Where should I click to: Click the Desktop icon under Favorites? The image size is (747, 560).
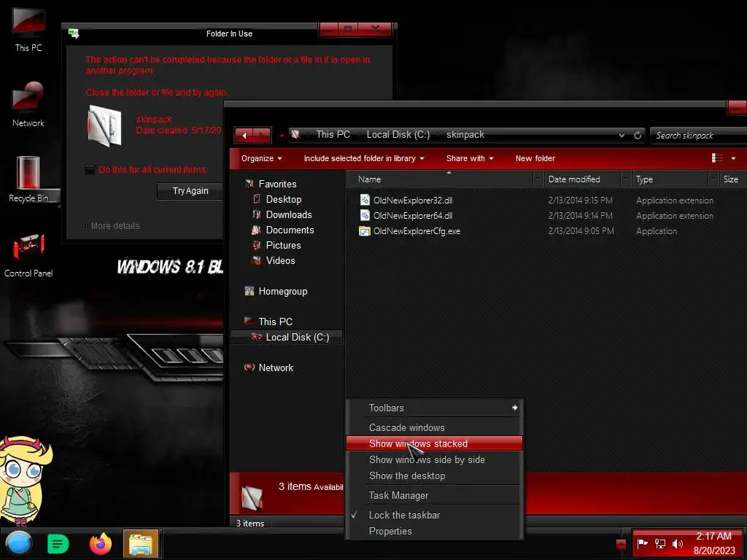click(257, 199)
